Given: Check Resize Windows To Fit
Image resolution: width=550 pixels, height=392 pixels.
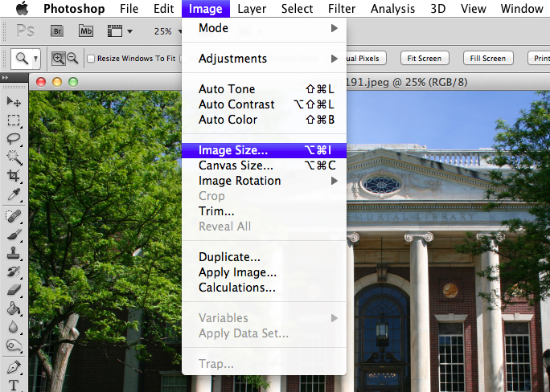Looking at the screenshot, I should tap(91, 59).
